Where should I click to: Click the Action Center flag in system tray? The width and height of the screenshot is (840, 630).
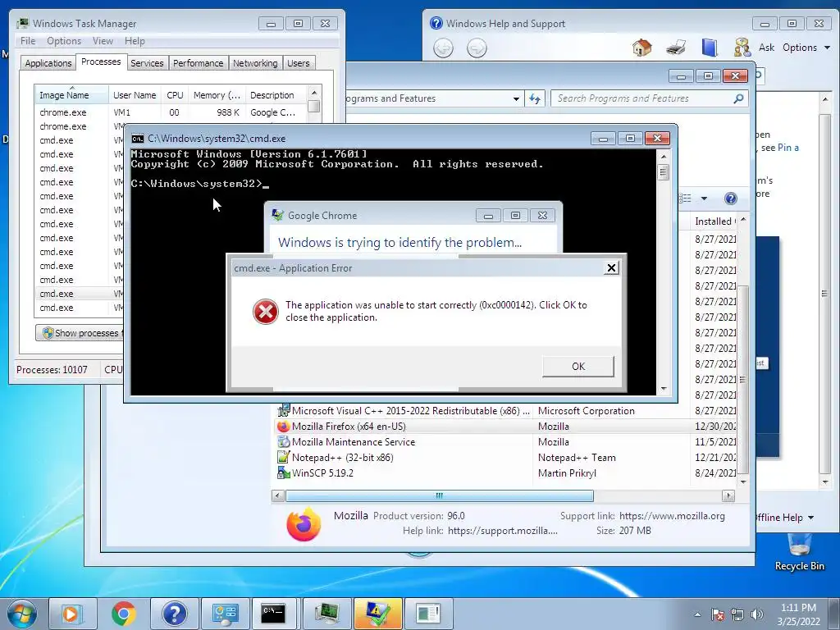coord(717,614)
